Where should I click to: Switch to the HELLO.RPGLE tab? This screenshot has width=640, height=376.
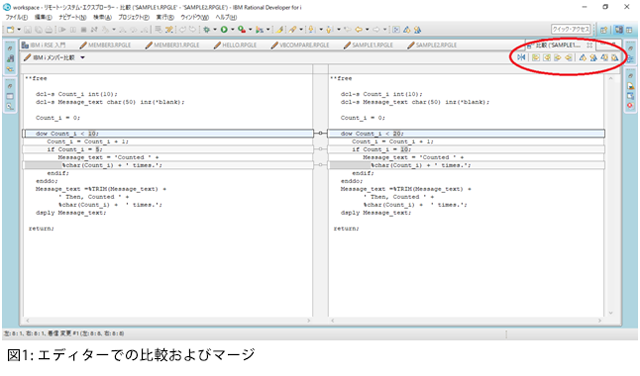tap(236, 45)
